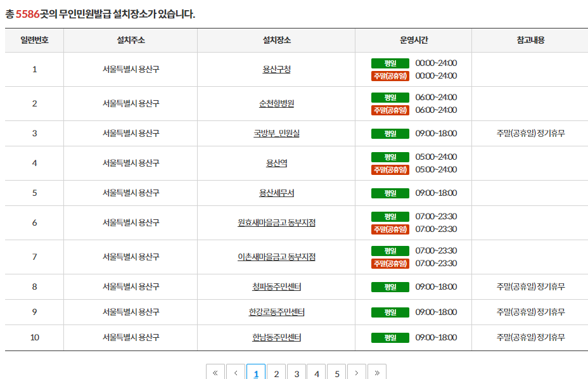This screenshot has width=588, height=379.
Task: Click the 일련번호 column header
Action: point(34,40)
